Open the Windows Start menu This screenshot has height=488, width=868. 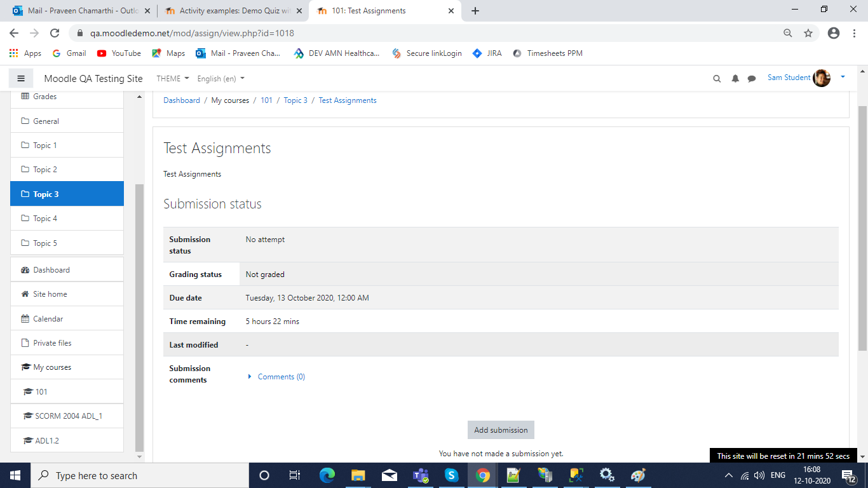[15, 475]
